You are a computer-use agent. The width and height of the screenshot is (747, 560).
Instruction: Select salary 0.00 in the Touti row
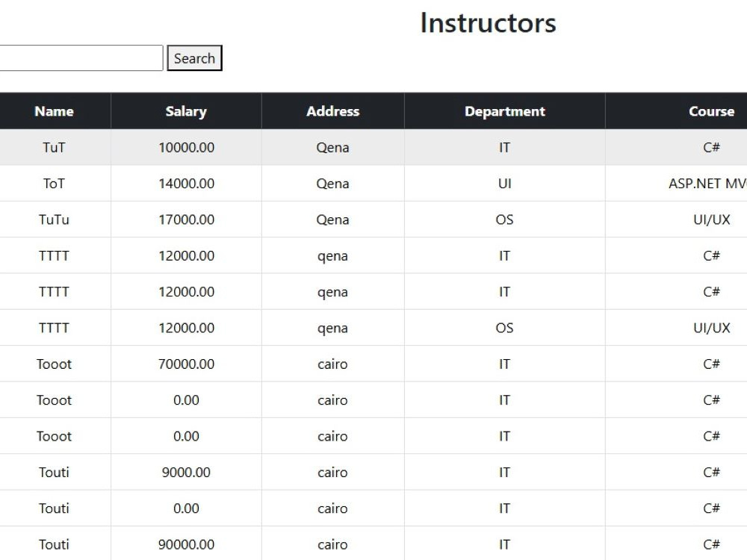(186, 508)
